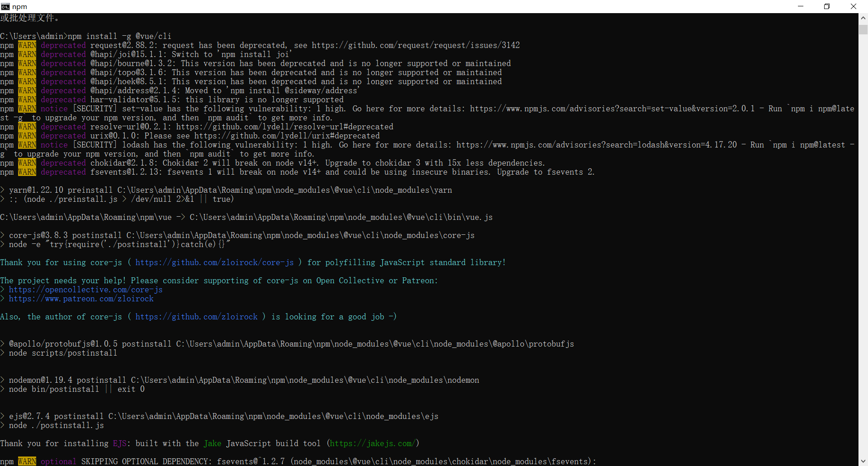Viewport: 868px width, 466px height.
Task: Click the SKIPPING OPTIONAL DEPENDENCY warning line
Action: click(x=298, y=461)
